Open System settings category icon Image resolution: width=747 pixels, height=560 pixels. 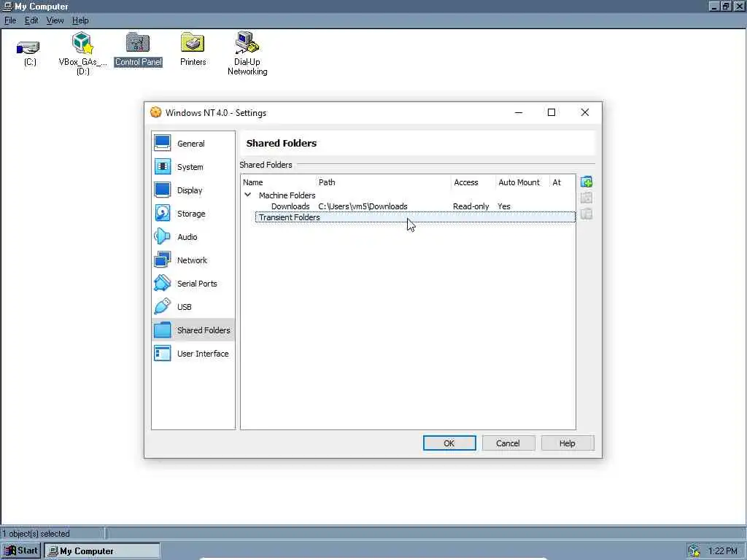pos(163,167)
